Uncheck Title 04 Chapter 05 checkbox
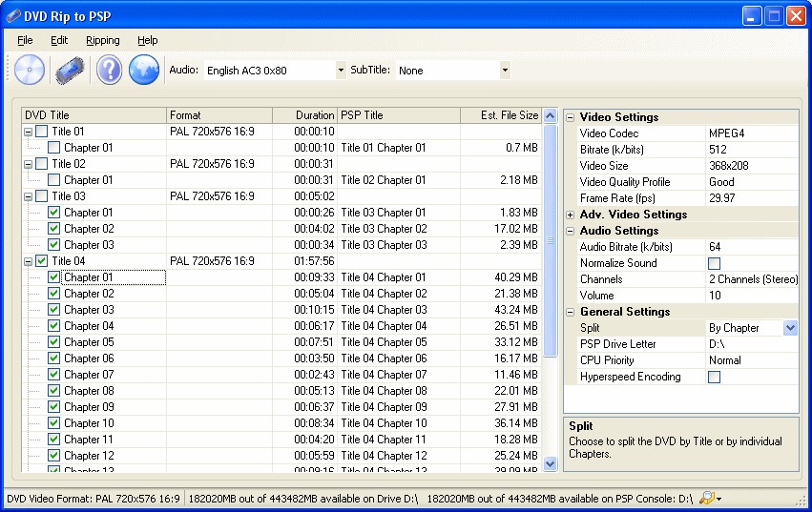Image resolution: width=812 pixels, height=512 pixels. click(53, 342)
